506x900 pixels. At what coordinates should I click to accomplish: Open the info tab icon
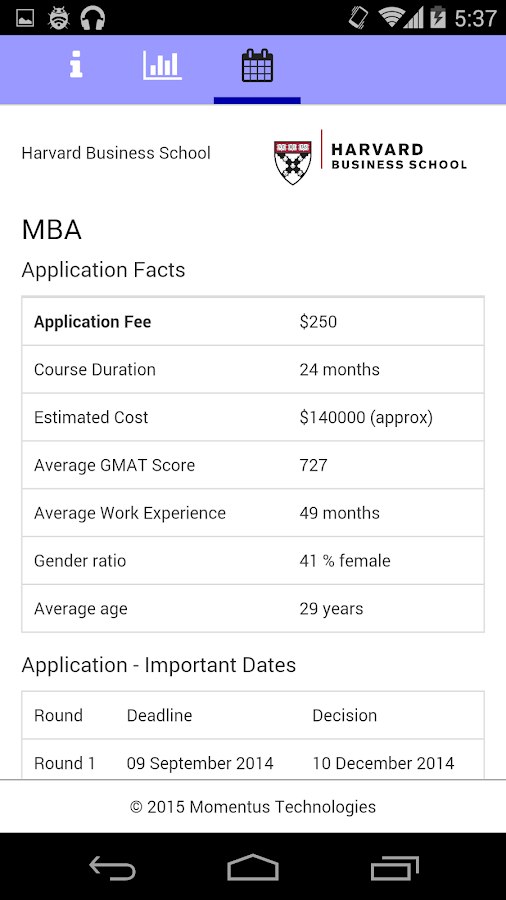[76, 64]
